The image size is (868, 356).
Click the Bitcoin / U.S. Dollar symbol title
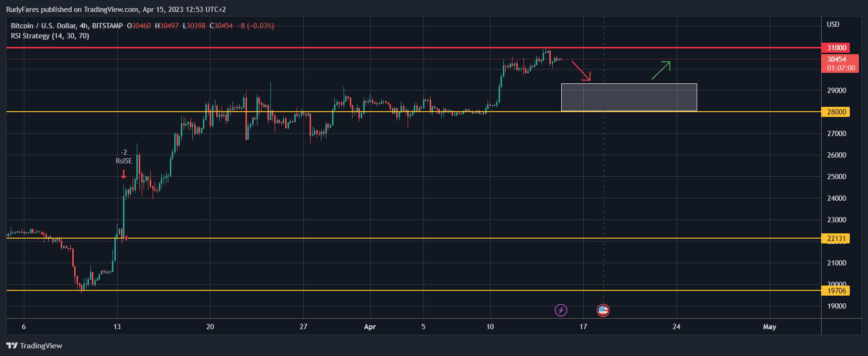pos(67,26)
